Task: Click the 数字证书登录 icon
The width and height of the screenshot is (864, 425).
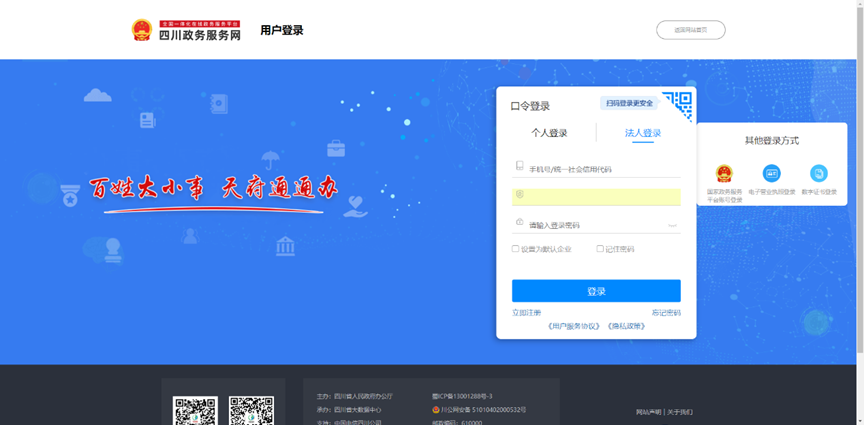Action: [819, 174]
